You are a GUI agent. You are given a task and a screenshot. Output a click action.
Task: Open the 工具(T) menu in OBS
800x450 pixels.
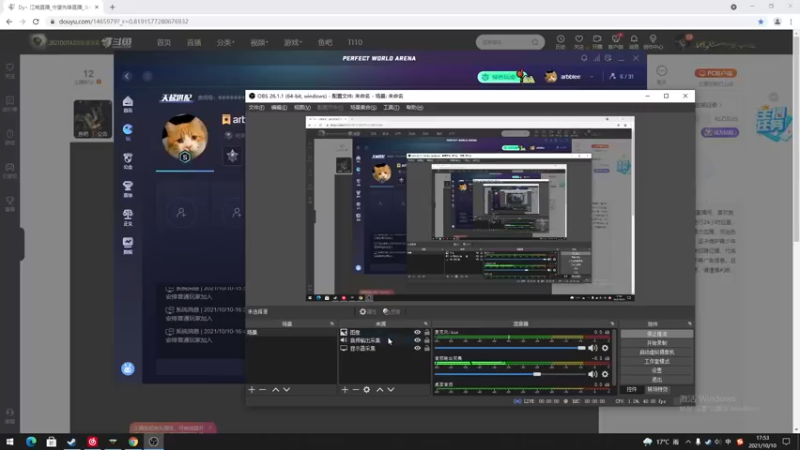pyautogui.click(x=391, y=108)
